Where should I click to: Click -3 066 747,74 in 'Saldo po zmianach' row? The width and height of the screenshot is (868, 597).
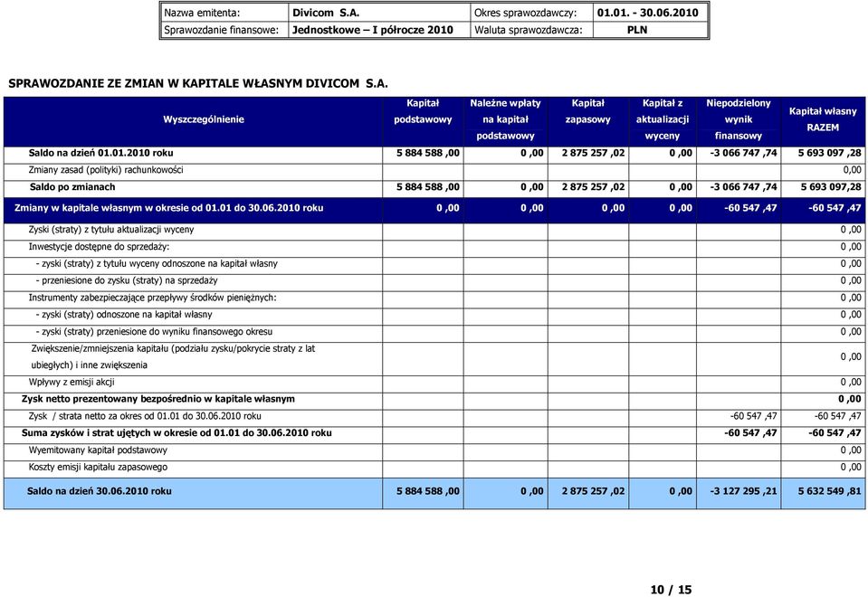click(x=743, y=187)
